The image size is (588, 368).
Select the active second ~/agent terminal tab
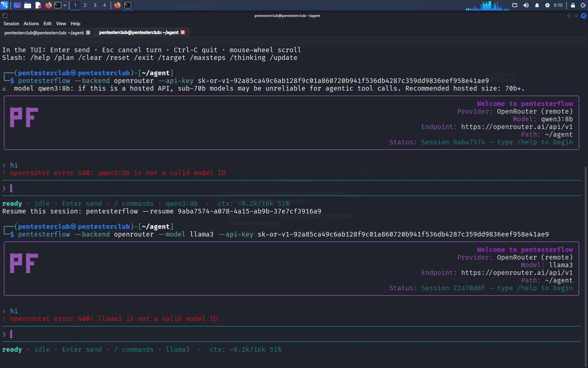139,33
